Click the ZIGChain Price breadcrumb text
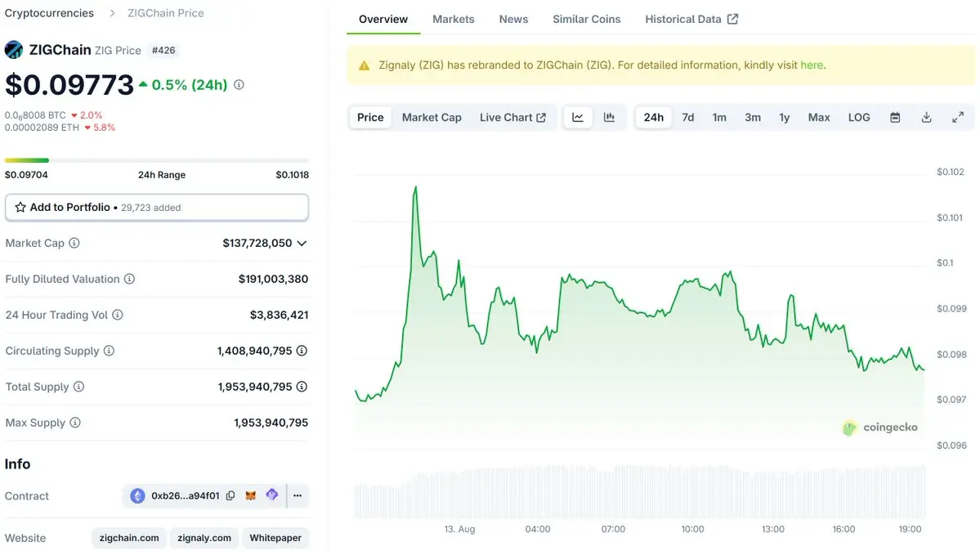Image resolution: width=980 pixels, height=551 pixels. click(x=166, y=13)
